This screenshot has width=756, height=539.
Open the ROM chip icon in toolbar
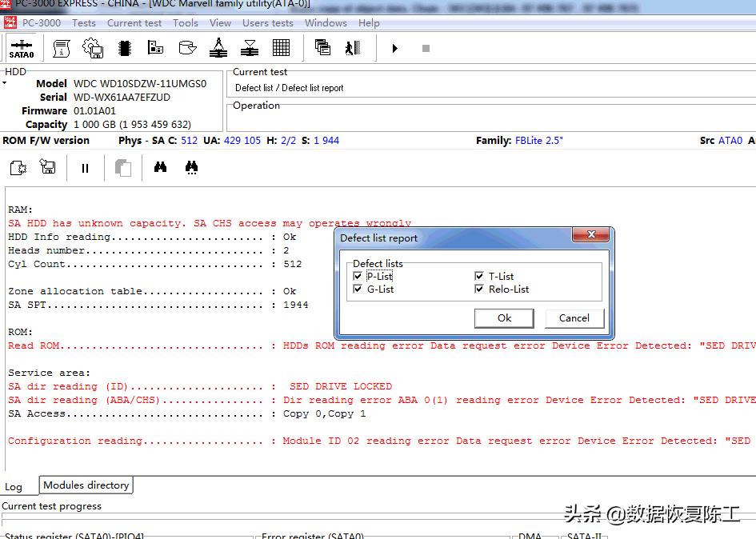pyautogui.click(x=124, y=48)
